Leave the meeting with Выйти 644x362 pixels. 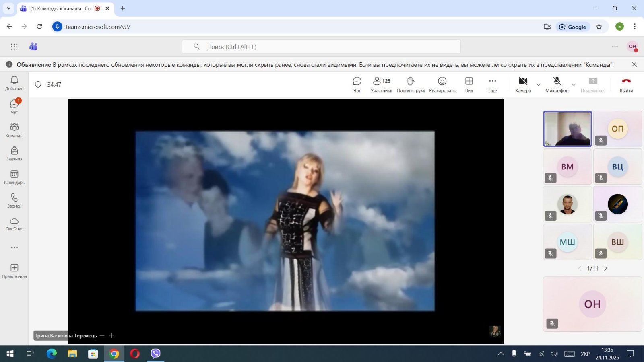[x=626, y=84]
